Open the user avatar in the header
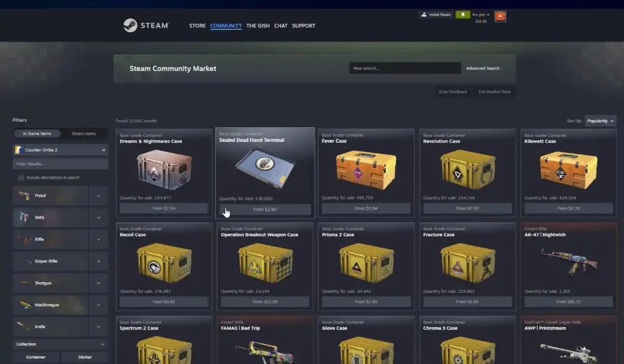The image size is (624, 364). point(500,17)
